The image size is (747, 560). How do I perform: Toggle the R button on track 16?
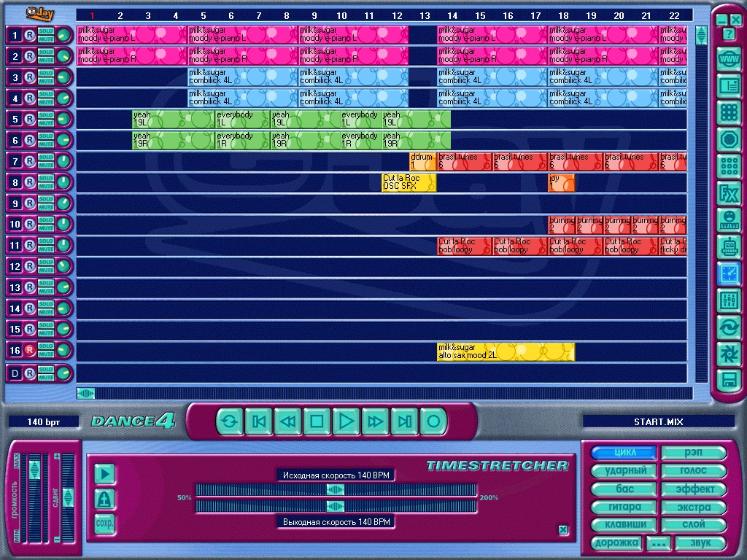29,351
